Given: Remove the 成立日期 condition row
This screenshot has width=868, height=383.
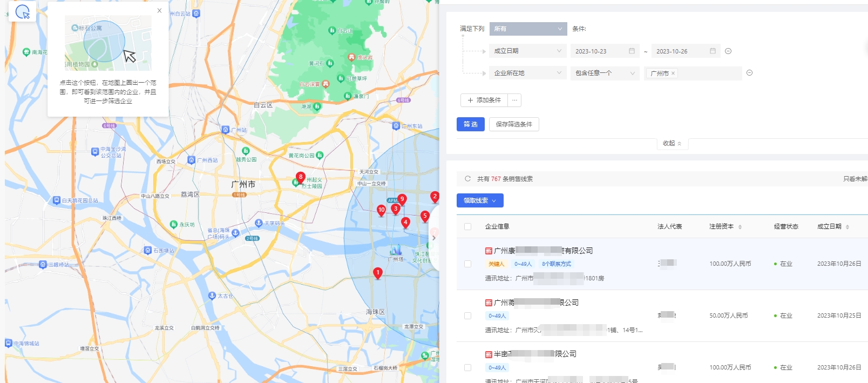Looking at the screenshot, I should tap(728, 51).
